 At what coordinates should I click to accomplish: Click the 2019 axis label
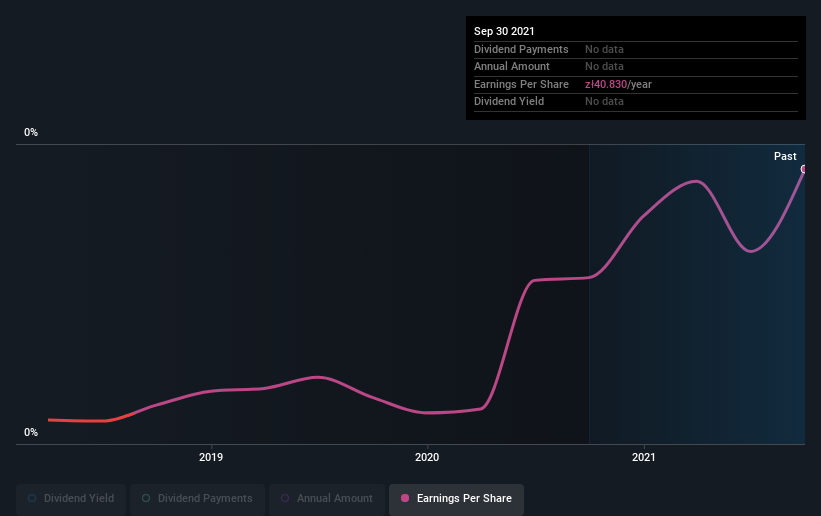pos(211,457)
